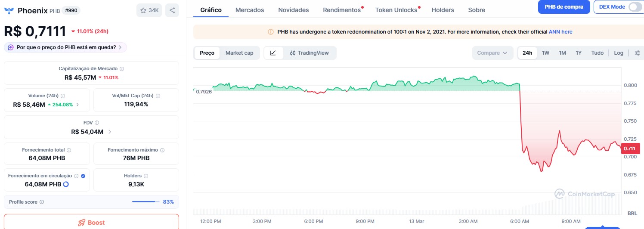Screen dimensions: 644x229
Task: Click info icon next to Holders
Action: [146, 176]
